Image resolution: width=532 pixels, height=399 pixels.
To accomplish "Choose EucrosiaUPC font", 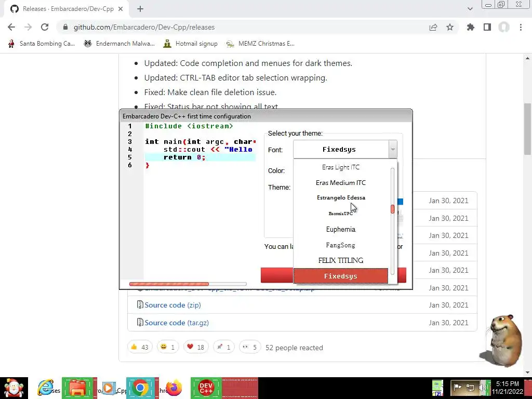I will (x=341, y=214).
